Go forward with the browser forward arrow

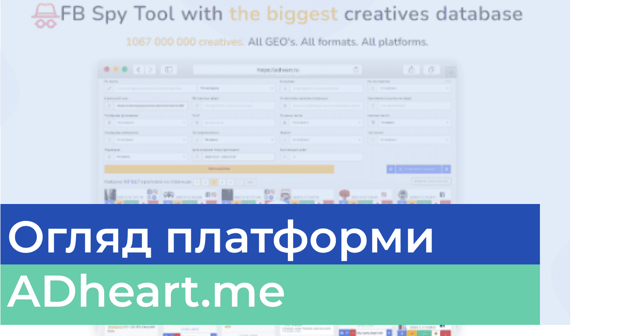coord(150,69)
